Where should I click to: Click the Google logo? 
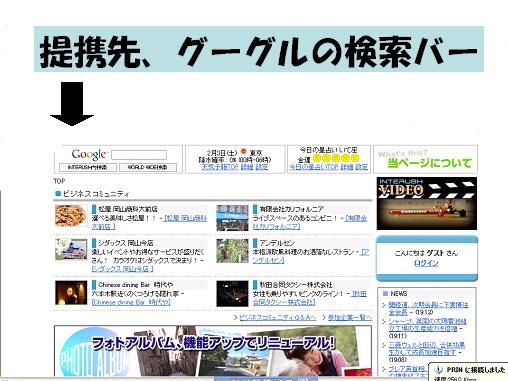tap(90, 154)
